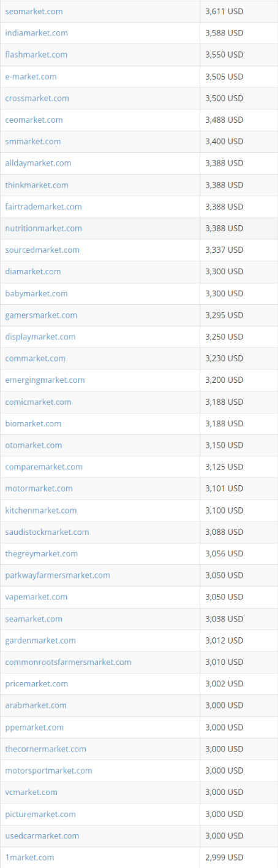
Task: Open the motorsportmarket.com link
Action: (x=48, y=770)
